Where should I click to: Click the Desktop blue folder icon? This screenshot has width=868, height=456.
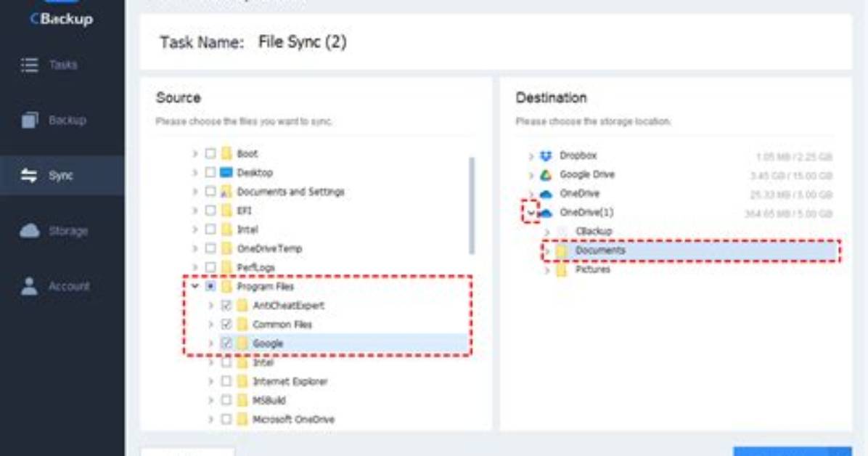[226, 172]
